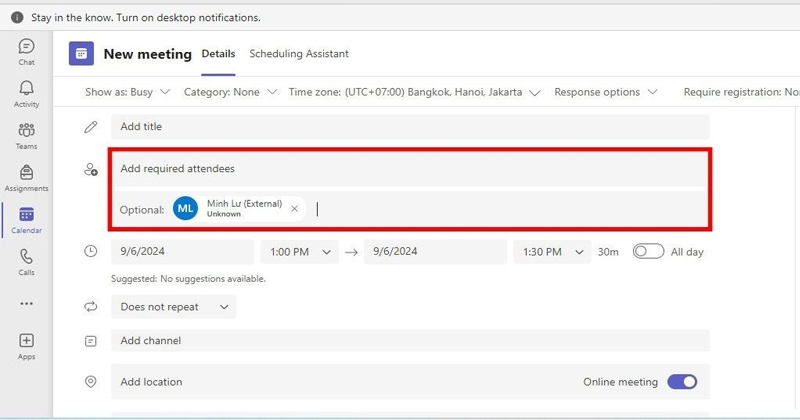Viewport: 800px width, 420px height.
Task: Turn off the Online meeting toggle
Action: 682,382
